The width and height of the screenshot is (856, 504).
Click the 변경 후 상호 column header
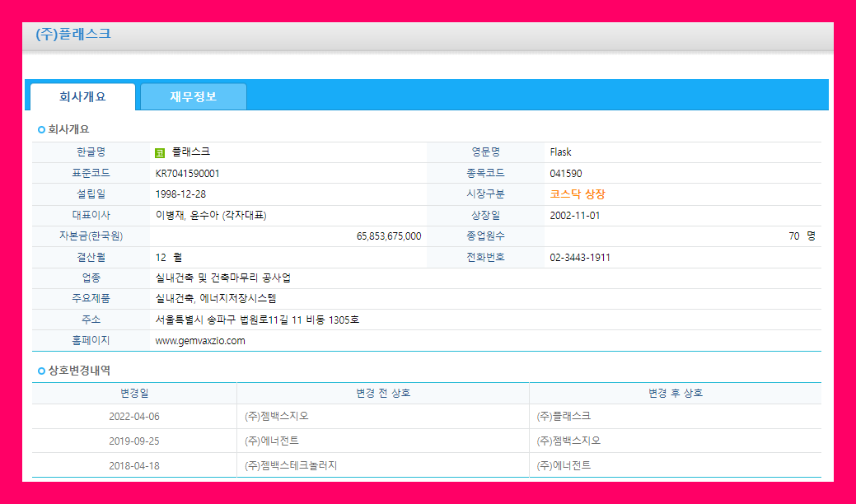point(676,394)
